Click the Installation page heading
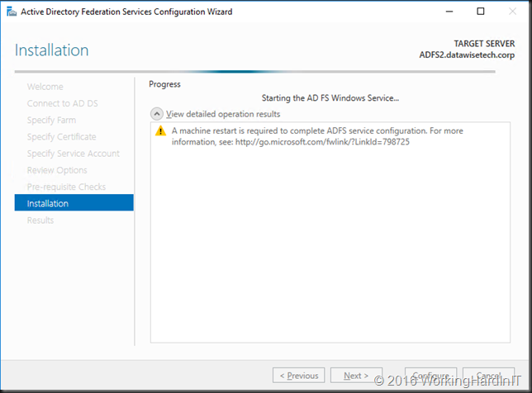532x393 pixels. pos(51,50)
